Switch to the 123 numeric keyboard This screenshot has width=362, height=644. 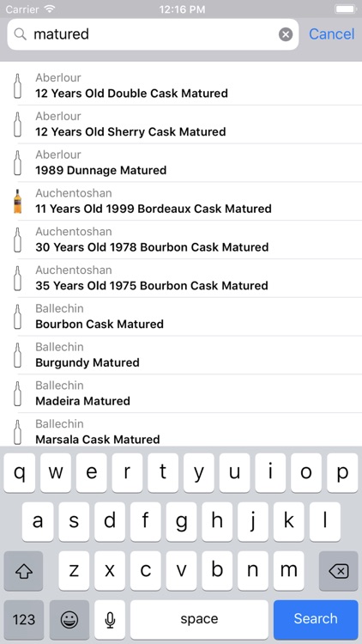[24, 619]
